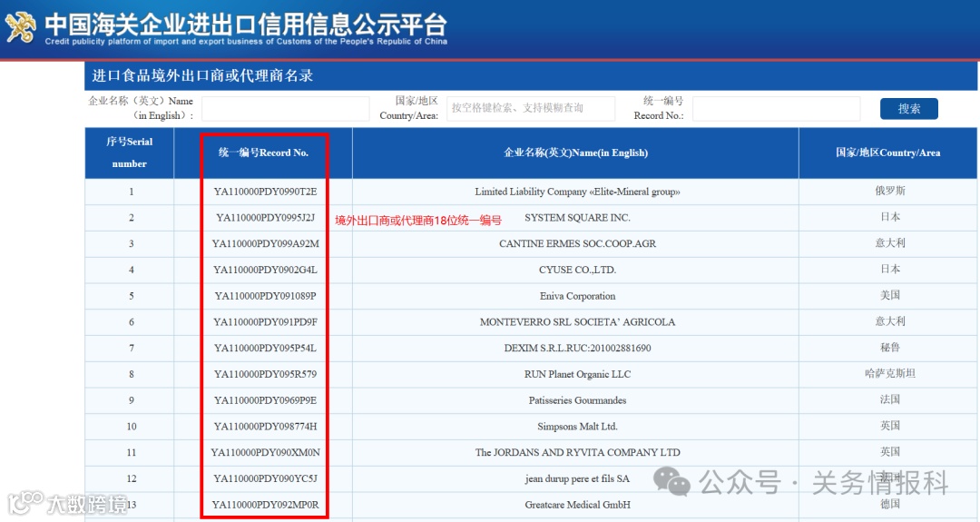Image resolution: width=980 pixels, height=522 pixels.
Task: Click country 日本 in SYSTEM SQUARE row
Action: click(890, 217)
